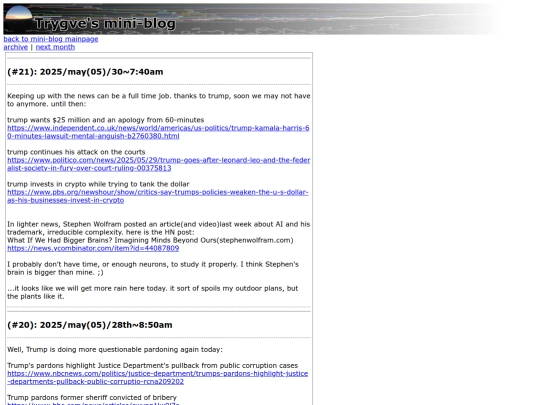540x405 pixels.
Task: Open the independent.co.uk 60-minutes lawsuit link
Action: [x=158, y=132]
